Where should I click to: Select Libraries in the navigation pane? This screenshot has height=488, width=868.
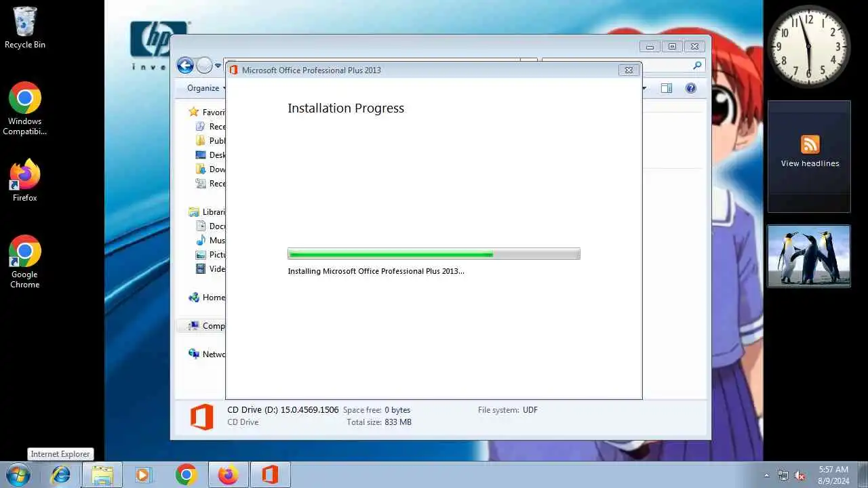coord(207,212)
